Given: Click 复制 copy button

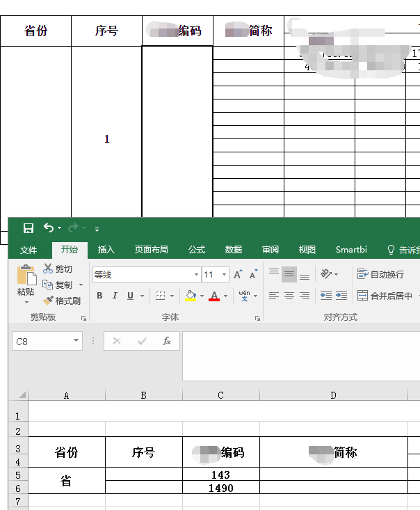Looking at the screenshot, I should (57, 285).
